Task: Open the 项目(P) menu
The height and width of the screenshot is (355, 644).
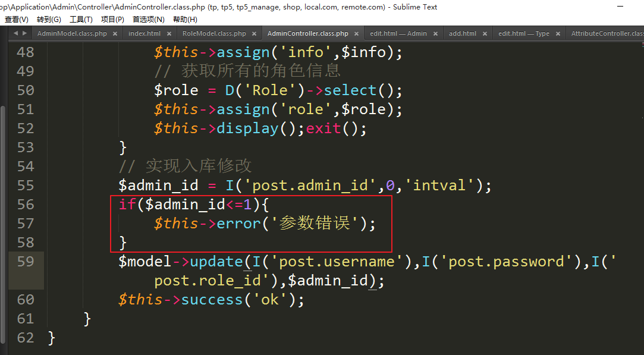Action: 112,20
